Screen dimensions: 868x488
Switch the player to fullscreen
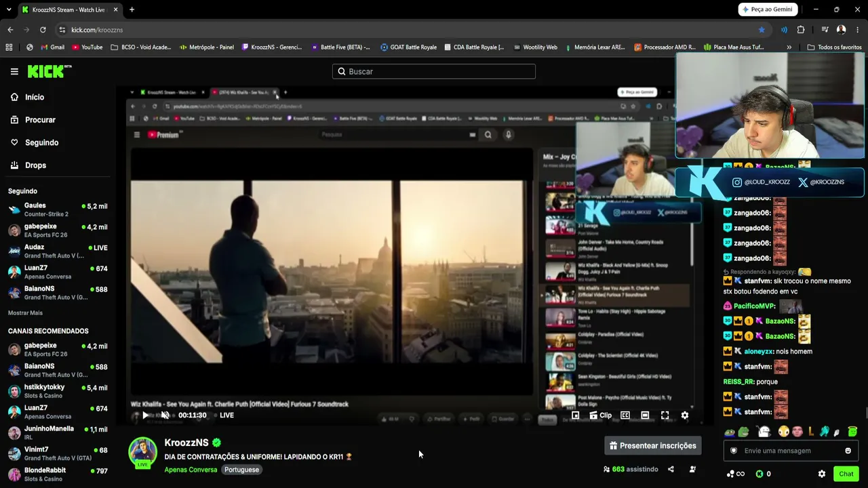665,415
